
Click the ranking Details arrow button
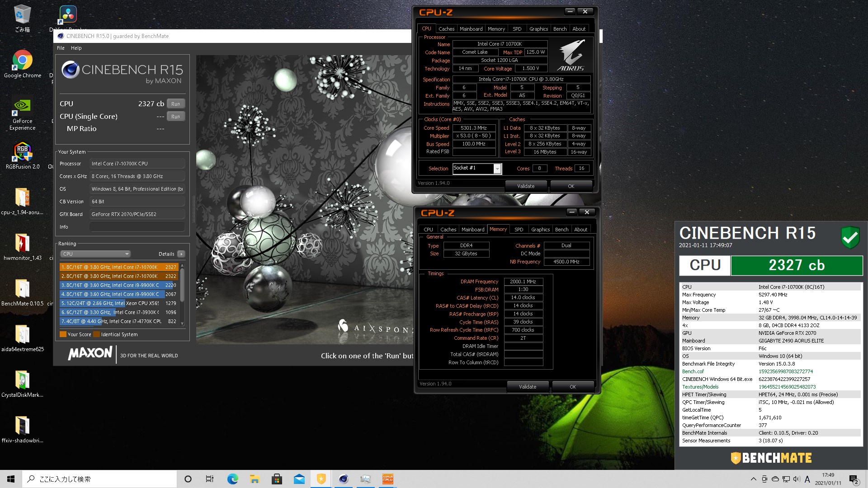181,254
